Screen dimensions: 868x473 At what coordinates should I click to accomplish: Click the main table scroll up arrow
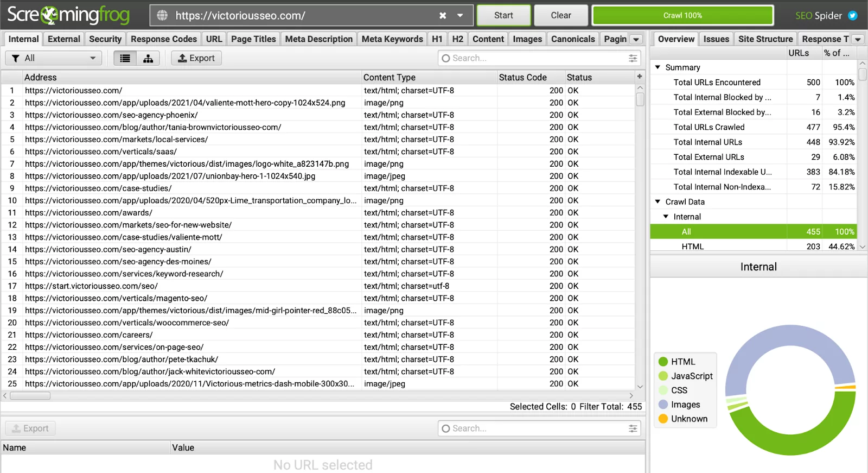640,87
